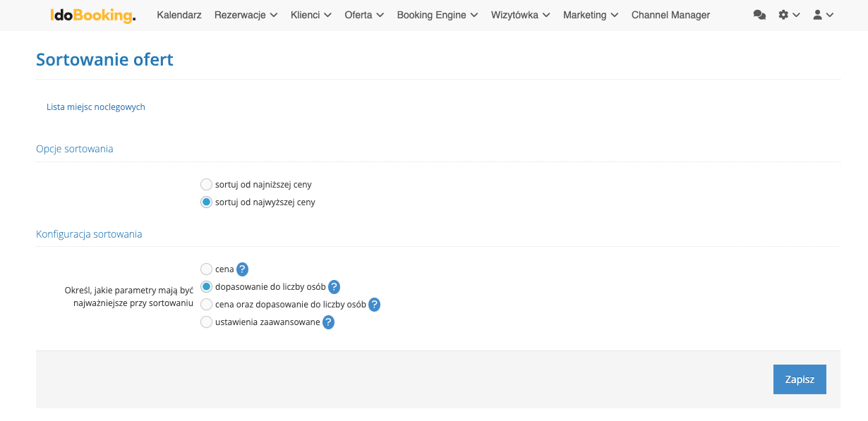Screen dimensions: 868x421
Task: Select ustawienia zaawansowane radio option
Action: pyautogui.click(x=206, y=322)
